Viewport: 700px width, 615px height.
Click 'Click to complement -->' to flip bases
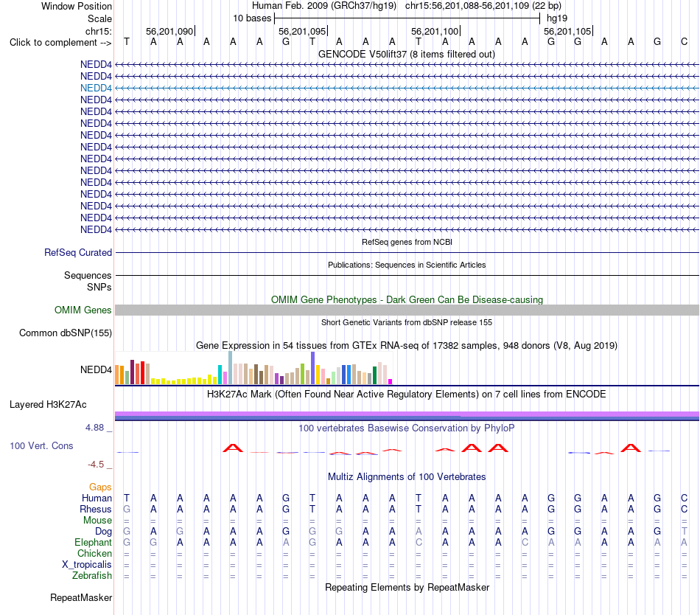(x=60, y=43)
